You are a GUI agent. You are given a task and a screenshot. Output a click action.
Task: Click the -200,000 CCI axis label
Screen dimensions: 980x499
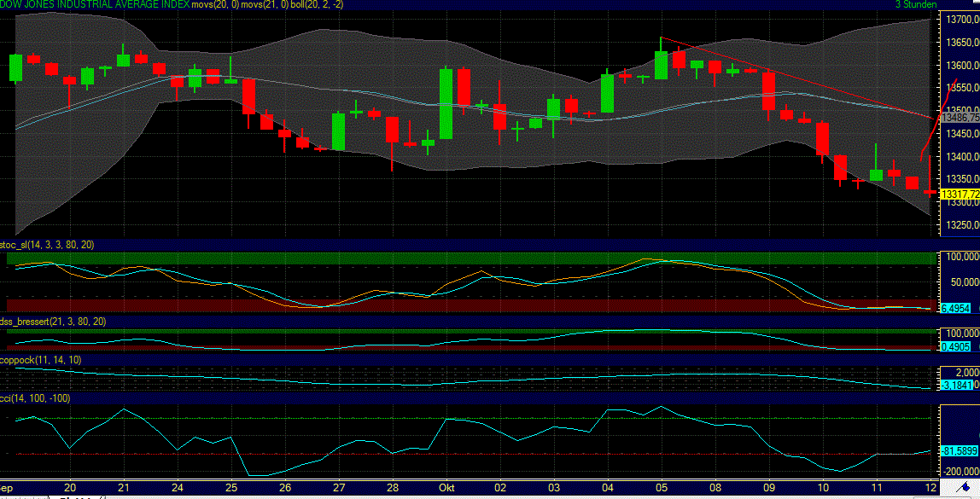pos(961,472)
